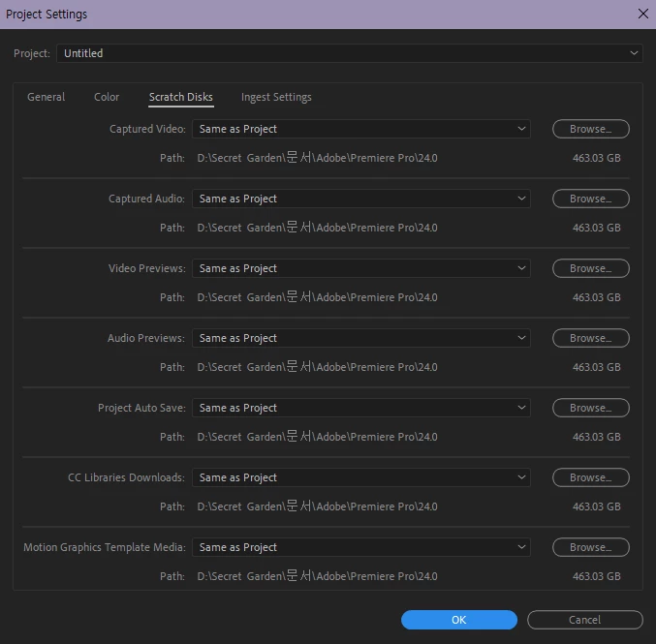Click the Video Previews path text

[317, 297]
